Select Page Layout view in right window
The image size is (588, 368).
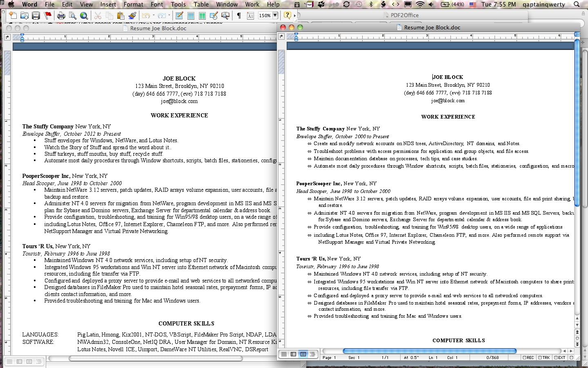303,354
